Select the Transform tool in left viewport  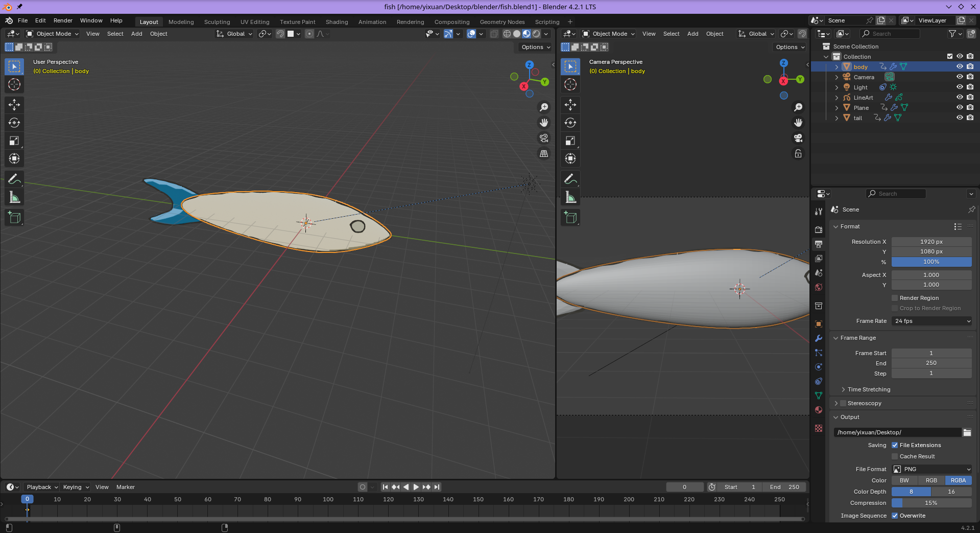(x=14, y=158)
